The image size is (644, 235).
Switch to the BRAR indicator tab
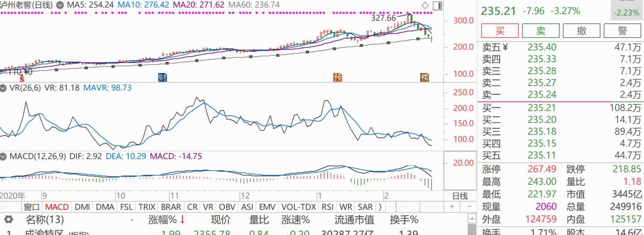[x=171, y=206]
